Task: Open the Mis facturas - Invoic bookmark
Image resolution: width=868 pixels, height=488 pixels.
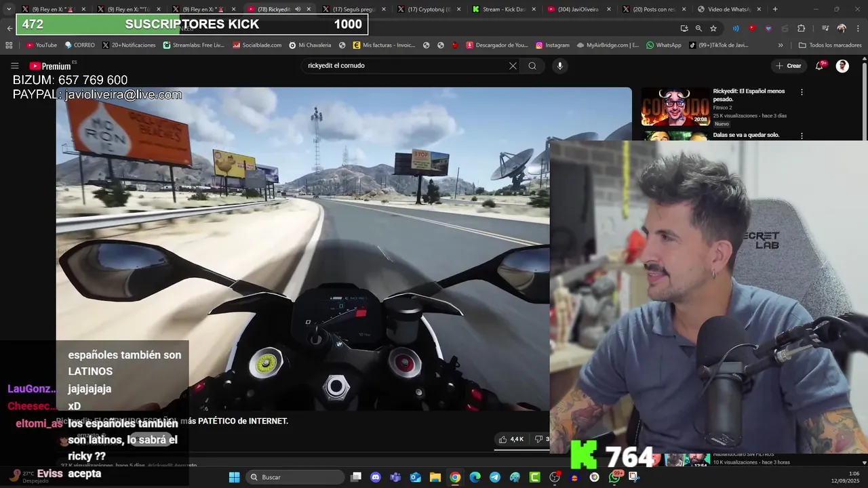Action: pyautogui.click(x=384, y=45)
